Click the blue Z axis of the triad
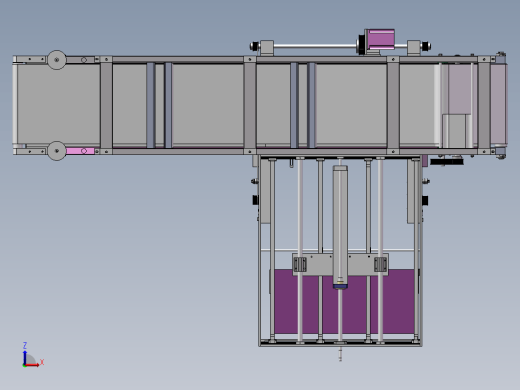Viewport: 520px width, 390px height. (25, 358)
